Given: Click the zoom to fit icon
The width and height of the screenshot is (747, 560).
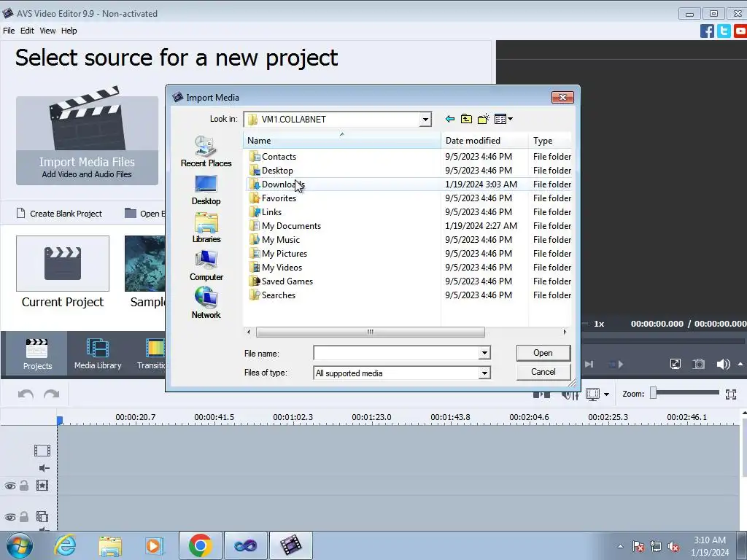Looking at the screenshot, I should pyautogui.click(x=731, y=394).
